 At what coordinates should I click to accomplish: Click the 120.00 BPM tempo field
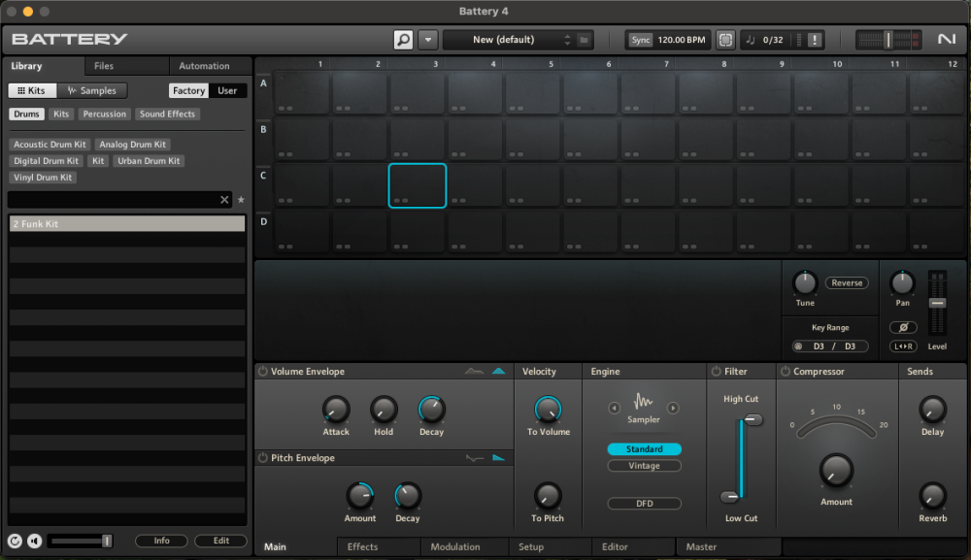coord(682,40)
